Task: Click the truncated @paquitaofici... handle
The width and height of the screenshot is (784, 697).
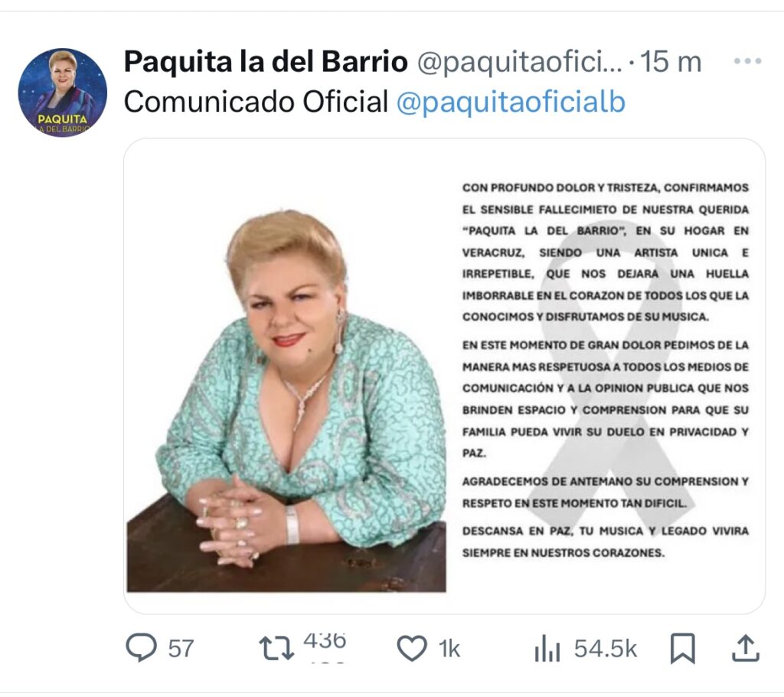Action: pos(520,62)
